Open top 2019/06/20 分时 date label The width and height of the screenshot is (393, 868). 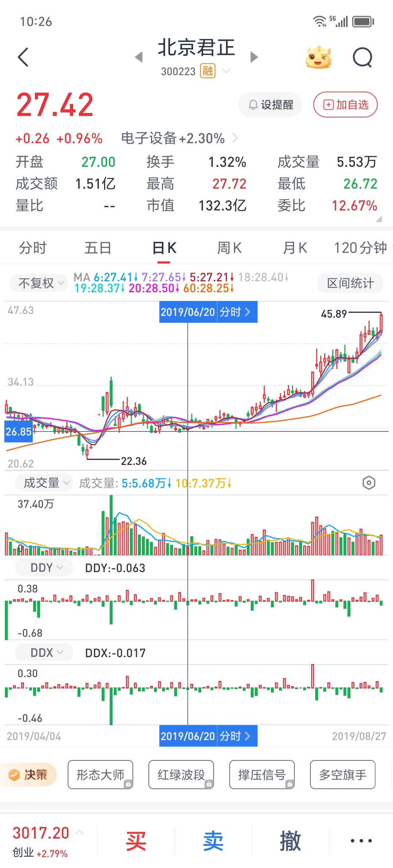(x=208, y=312)
